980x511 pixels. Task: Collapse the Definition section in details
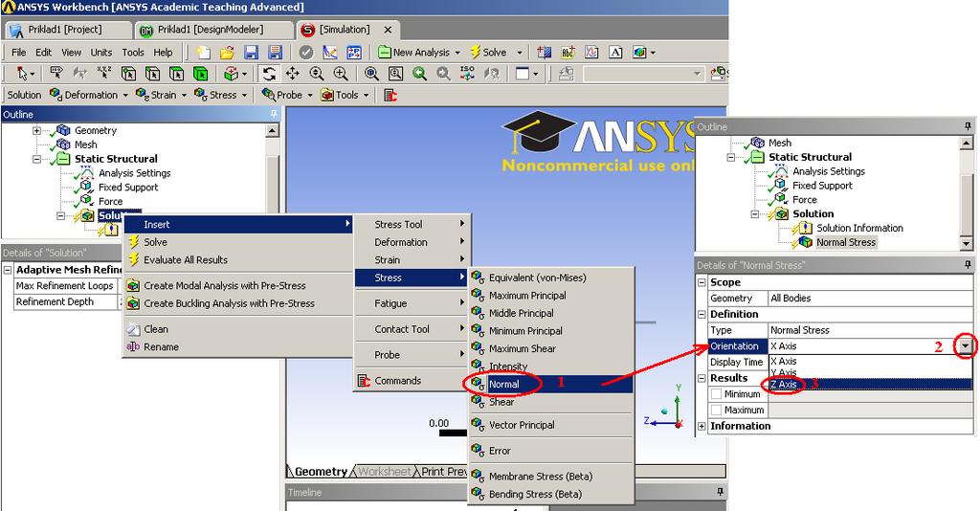pos(702,314)
